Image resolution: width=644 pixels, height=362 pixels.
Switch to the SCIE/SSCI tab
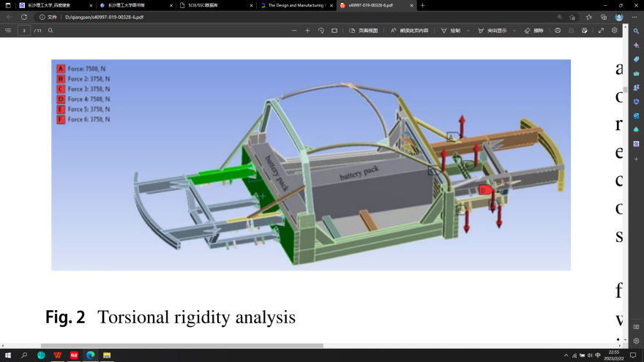click(216, 5)
